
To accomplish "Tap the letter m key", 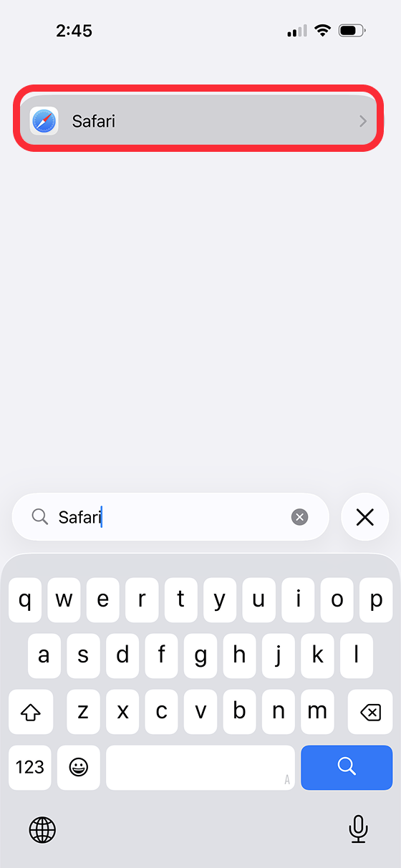I will coord(317,712).
